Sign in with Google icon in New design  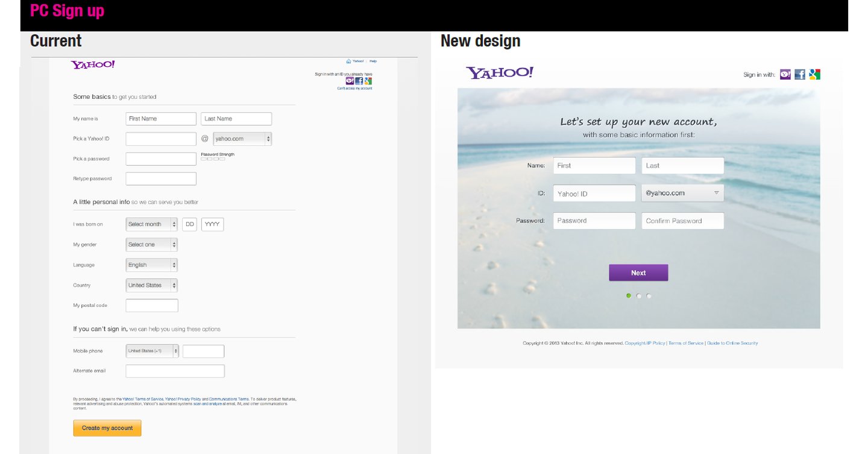[x=815, y=74]
